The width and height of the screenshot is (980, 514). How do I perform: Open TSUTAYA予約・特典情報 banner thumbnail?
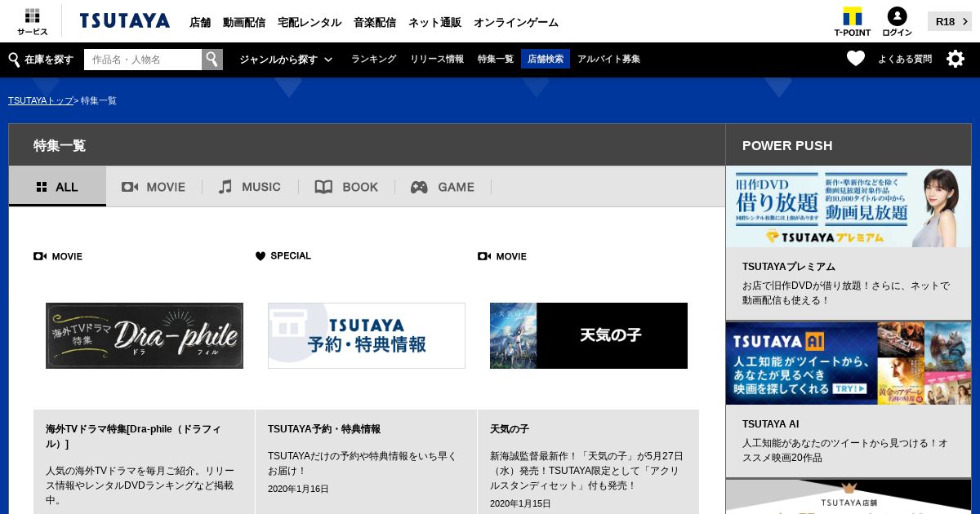click(x=367, y=335)
